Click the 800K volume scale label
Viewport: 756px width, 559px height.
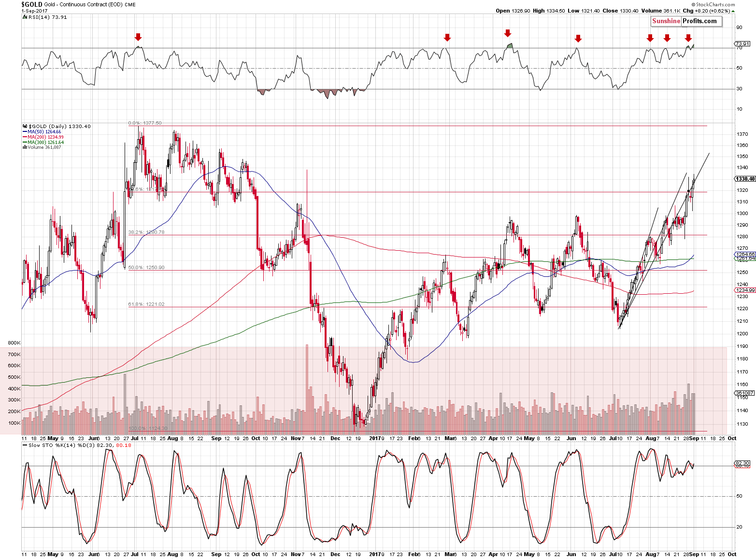(x=14, y=343)
